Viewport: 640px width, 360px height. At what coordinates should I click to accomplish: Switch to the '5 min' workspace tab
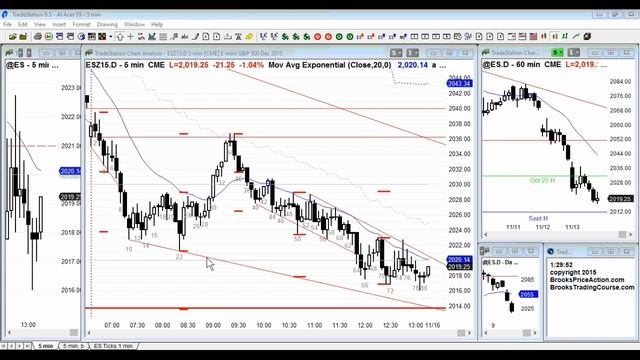tap(46, 346)
